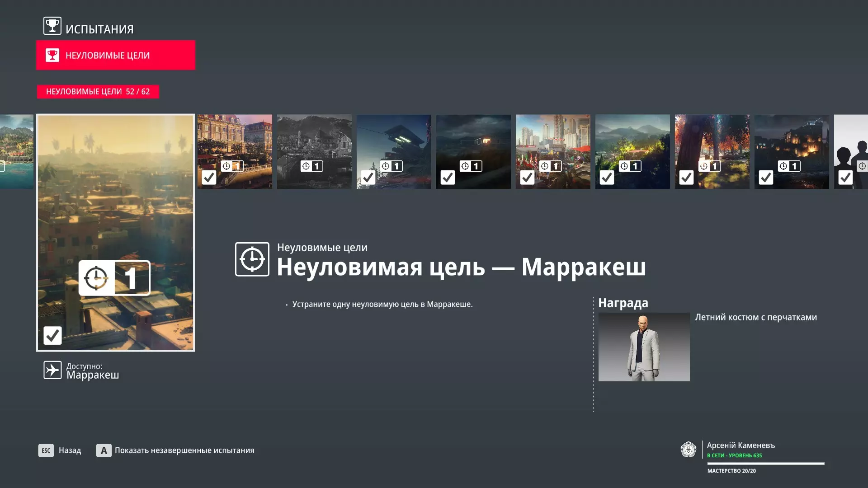Click the checkmark on Mumbai city skyline tile

527,178
